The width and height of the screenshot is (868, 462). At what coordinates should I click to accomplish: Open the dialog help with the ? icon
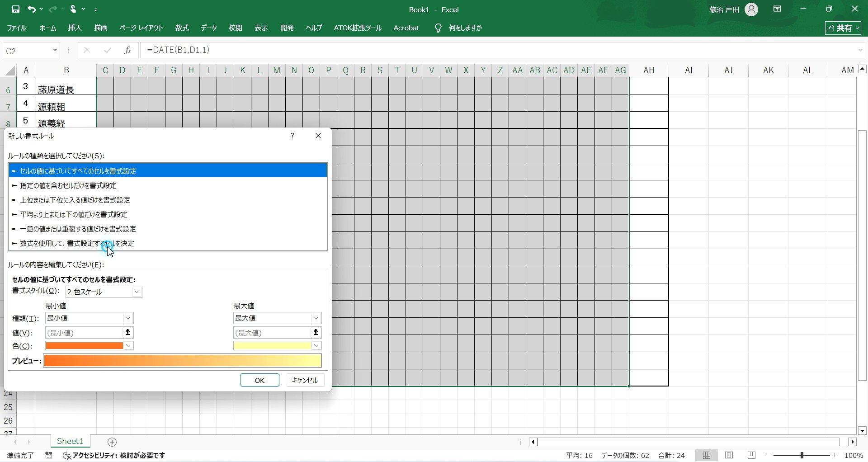tap(292, 136)
